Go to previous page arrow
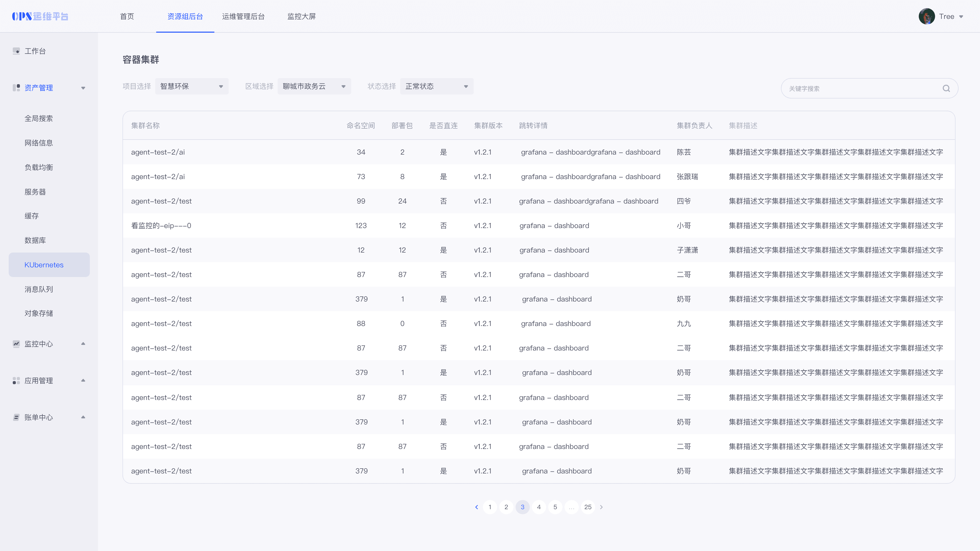Screen dimensions: 980x551 (x=476, y=507)
